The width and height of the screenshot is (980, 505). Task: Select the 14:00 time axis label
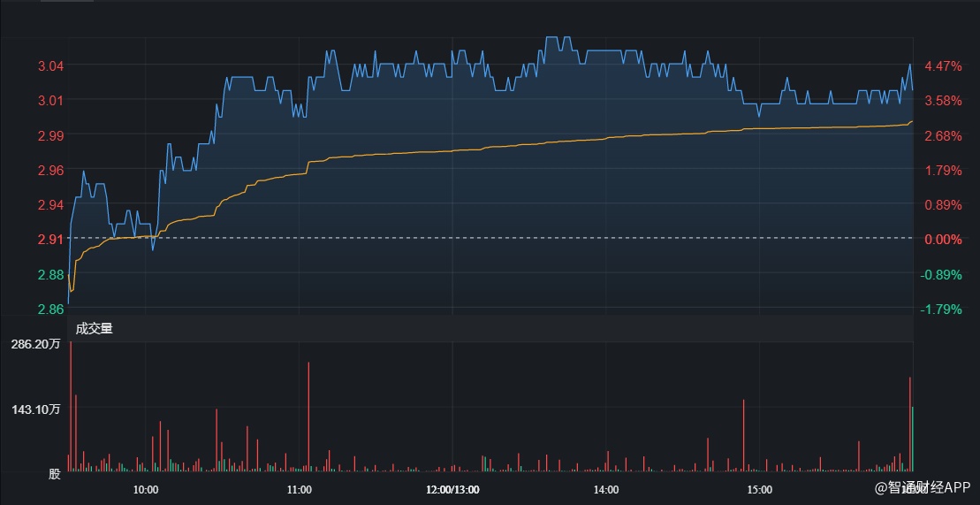coord(605,489)
